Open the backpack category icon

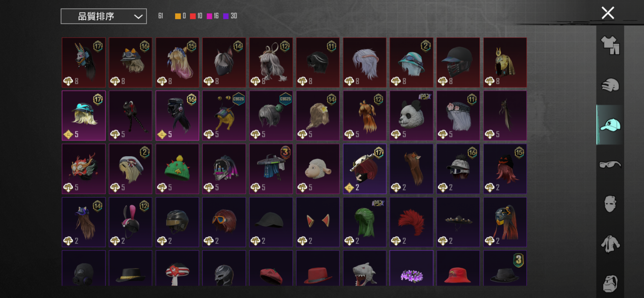(x=610, y=283)
